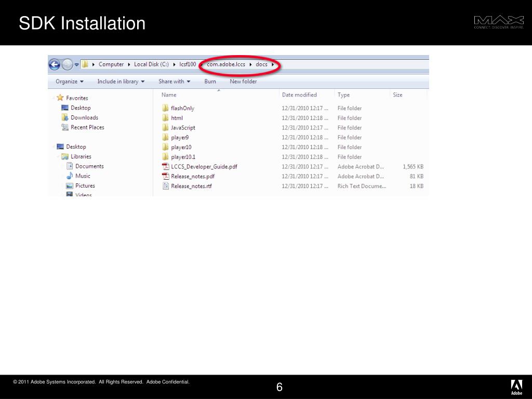Select the JavaScript folder name
The width and height of the screenshot is (532, 399).
coord(183,128)
